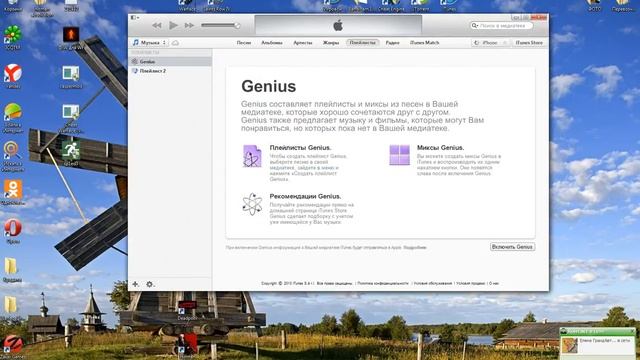Open Все права защищены link
Screen dimensions: 640x360
(335, 283)
